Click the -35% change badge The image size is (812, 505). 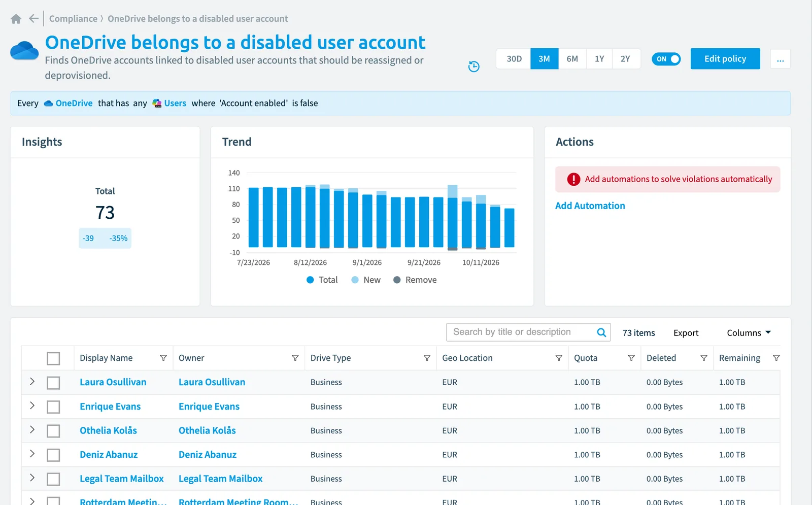pyautogui.click(x=118, y=239)
